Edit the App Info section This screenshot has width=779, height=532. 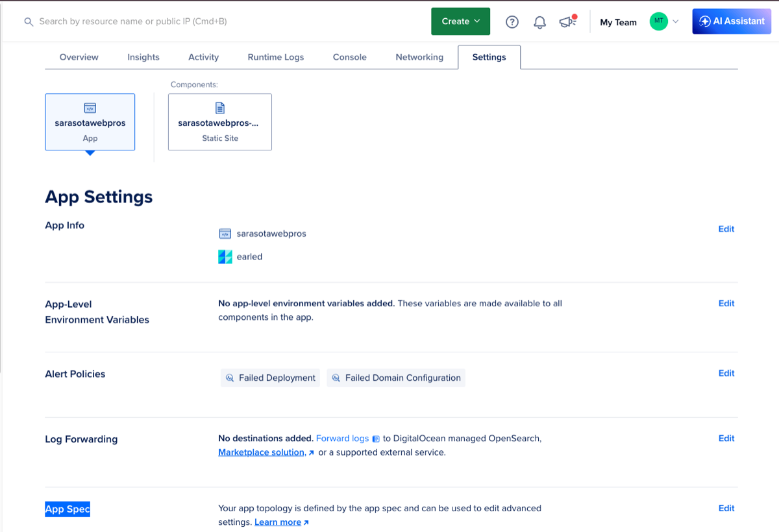[x=726, y=229]
